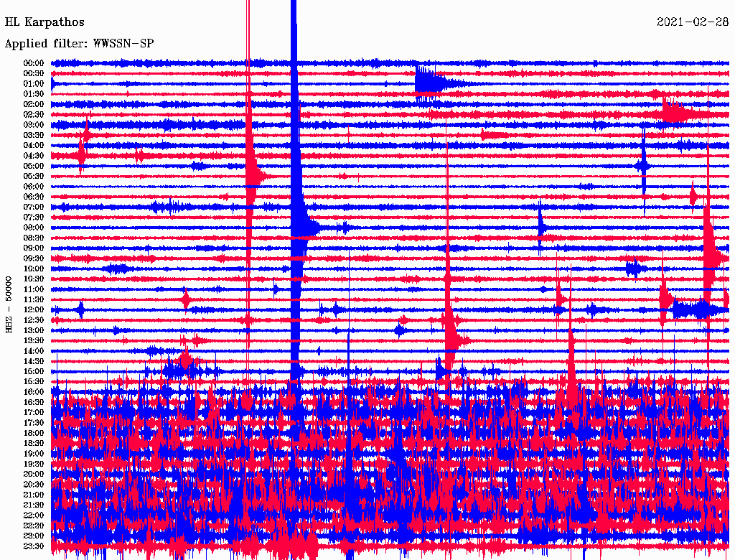Select the 19:00 time row label

tap(34, 454)
